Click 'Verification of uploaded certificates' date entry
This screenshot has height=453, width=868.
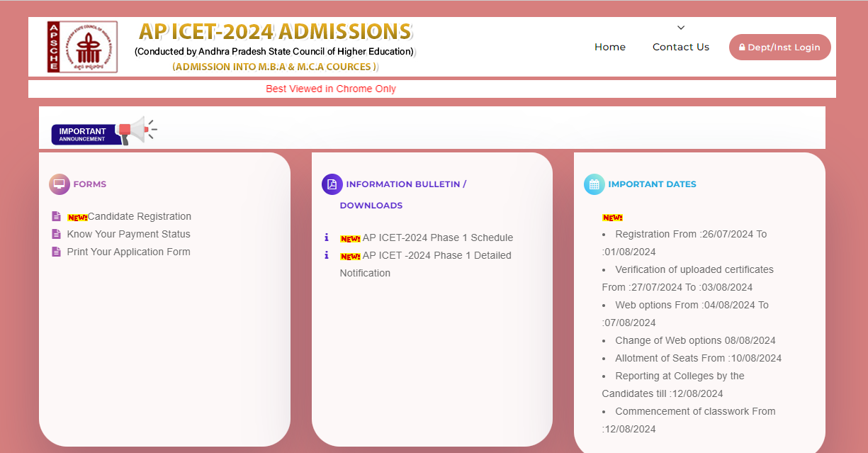[x=687, y=278]
